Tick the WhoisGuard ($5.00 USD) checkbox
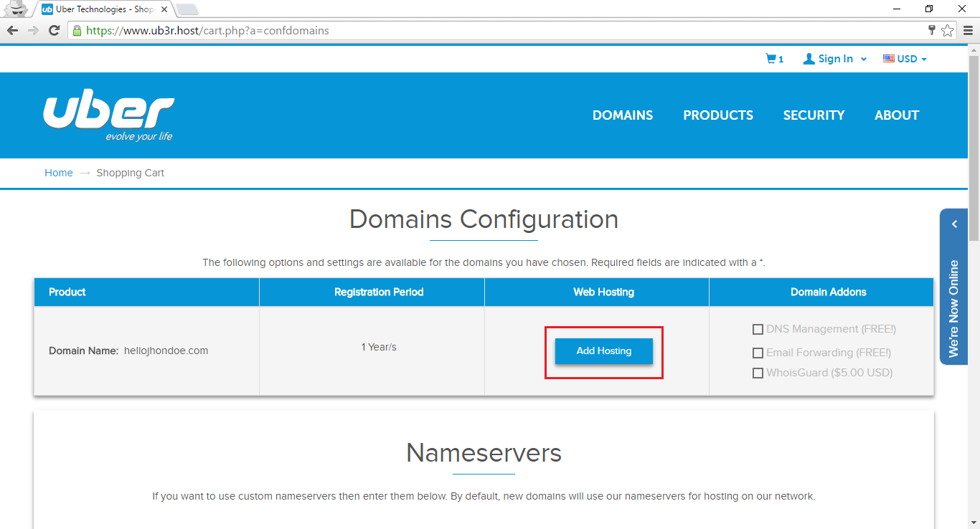980x529 pixels. tap(758, 373)
